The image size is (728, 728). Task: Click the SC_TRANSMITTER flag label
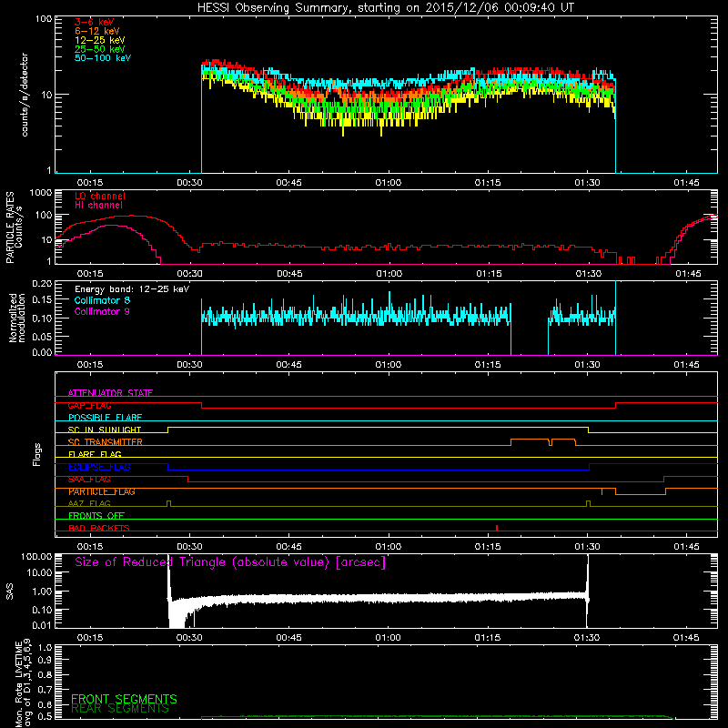106,442
